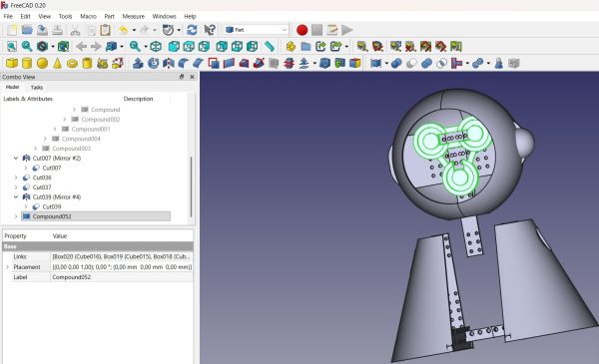Click the Description column header
Viewport: 599px width, 364px height.
tap(139, 99)
